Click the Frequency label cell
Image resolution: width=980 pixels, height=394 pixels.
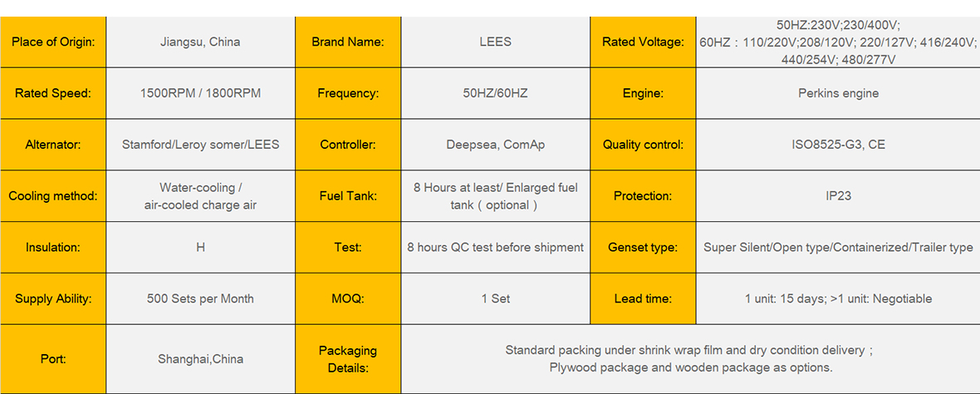click(348, 93)
